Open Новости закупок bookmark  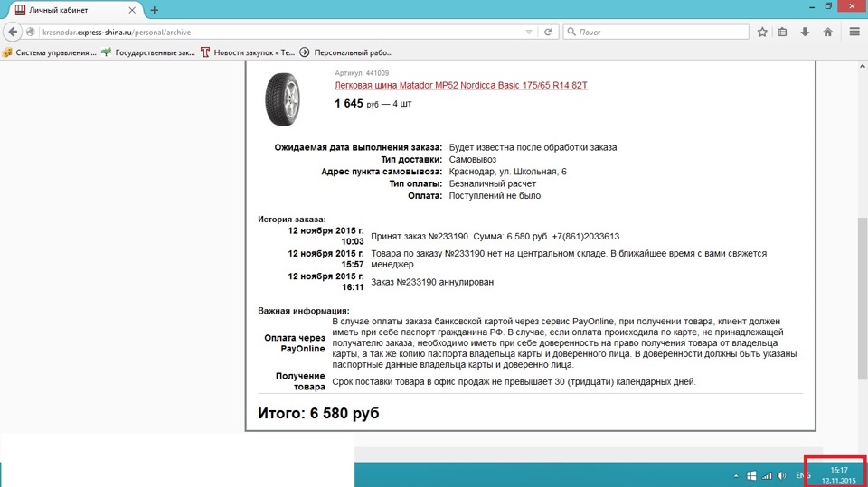click(x=248, y=52)
